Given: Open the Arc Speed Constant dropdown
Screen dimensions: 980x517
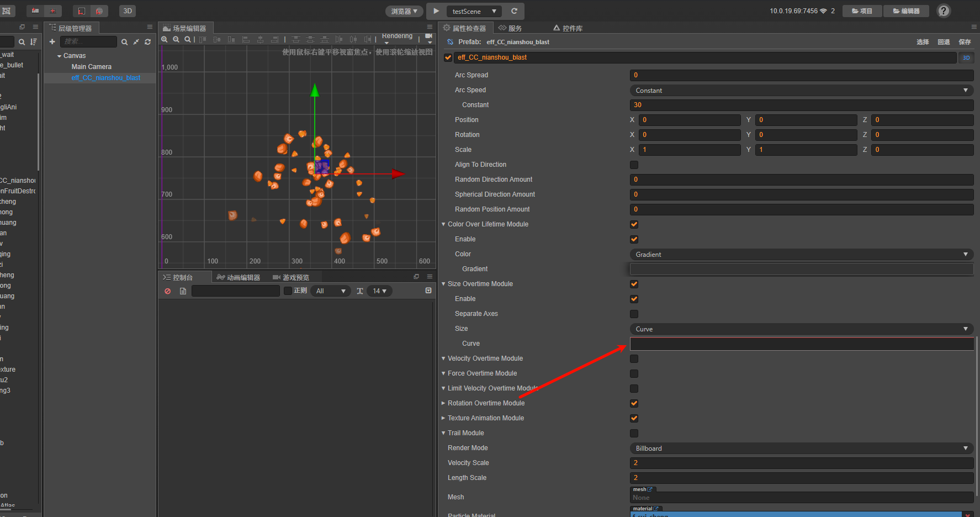Looking at the screenshot, I should click(801, 90).
